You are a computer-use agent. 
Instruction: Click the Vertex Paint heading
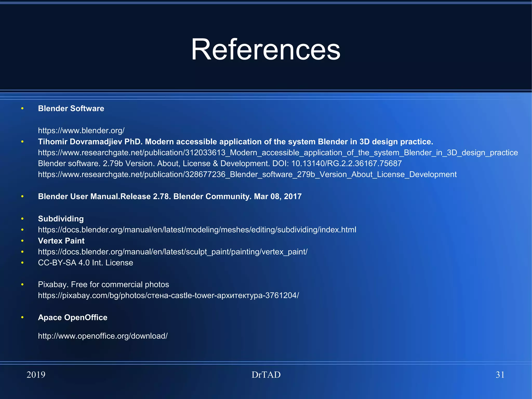(61, 241)
